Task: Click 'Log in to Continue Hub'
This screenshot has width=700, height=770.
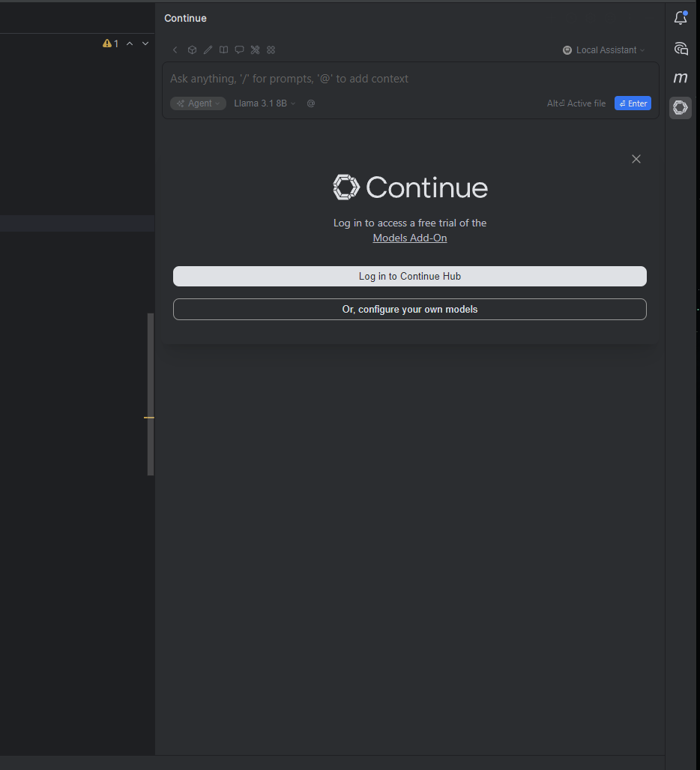Action: [x=409, y=276]
